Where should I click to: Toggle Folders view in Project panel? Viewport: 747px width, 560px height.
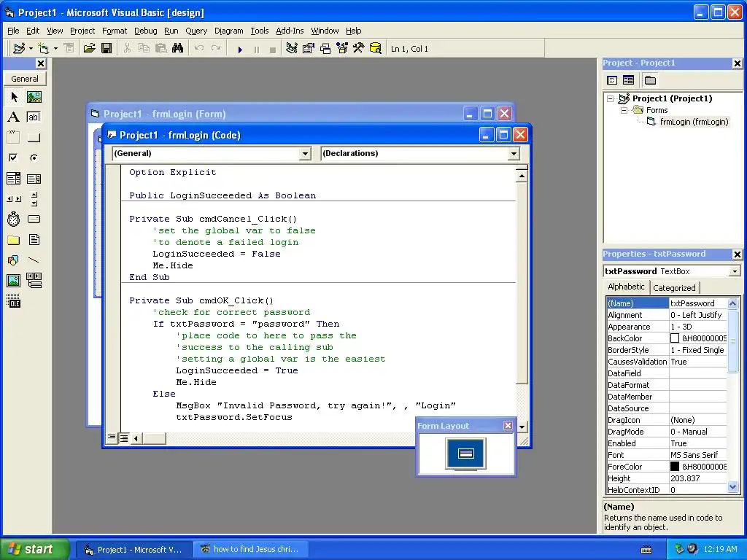click(x=650, y=80)
